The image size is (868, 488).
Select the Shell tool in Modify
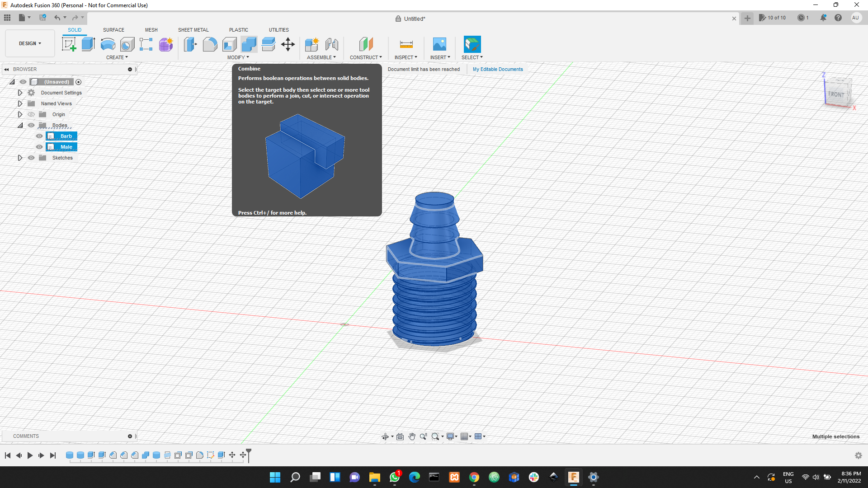point(230,44)
